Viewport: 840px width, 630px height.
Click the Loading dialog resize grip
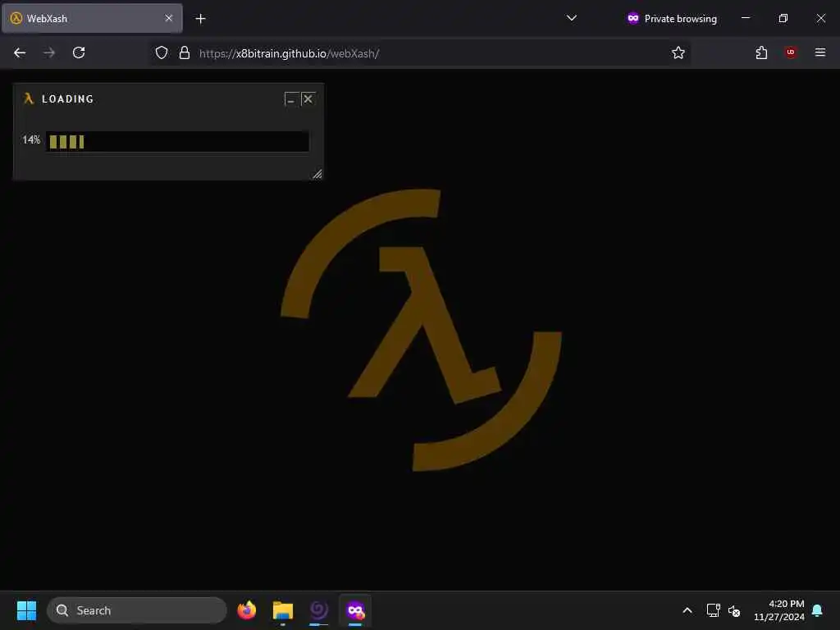point(317,174)
